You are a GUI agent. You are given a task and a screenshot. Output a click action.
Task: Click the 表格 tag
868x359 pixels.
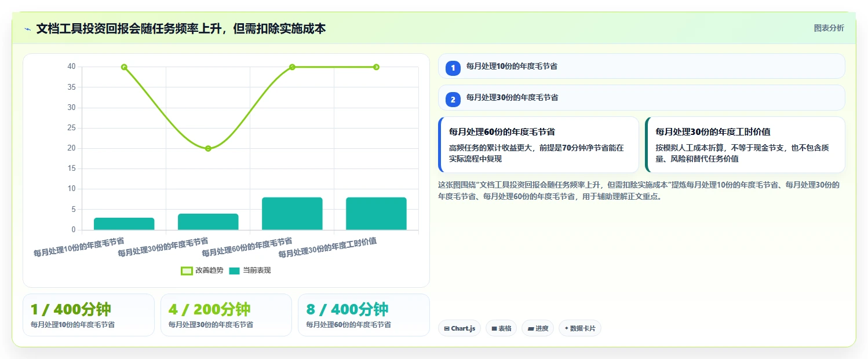501,328
